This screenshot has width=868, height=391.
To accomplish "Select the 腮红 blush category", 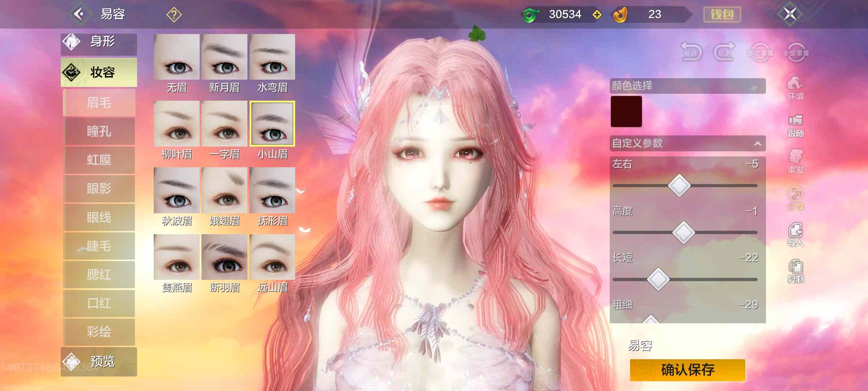I will (x=99, y=274).
